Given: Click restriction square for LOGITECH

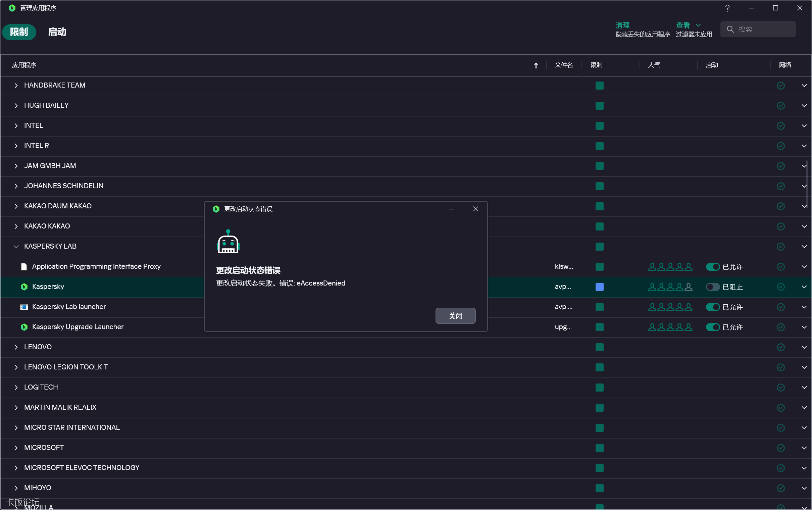Looking at the screenshot, I should click(x=599, y=387).
